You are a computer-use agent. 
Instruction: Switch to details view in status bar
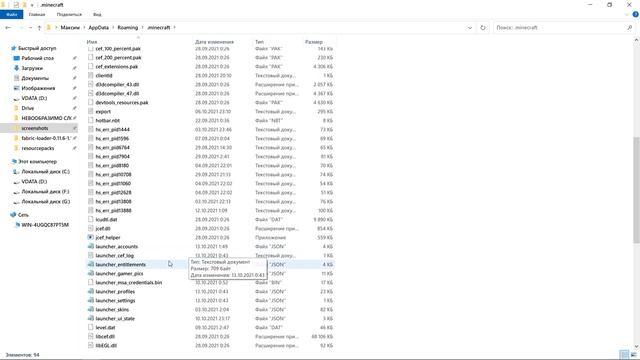[x=624, y=355]
